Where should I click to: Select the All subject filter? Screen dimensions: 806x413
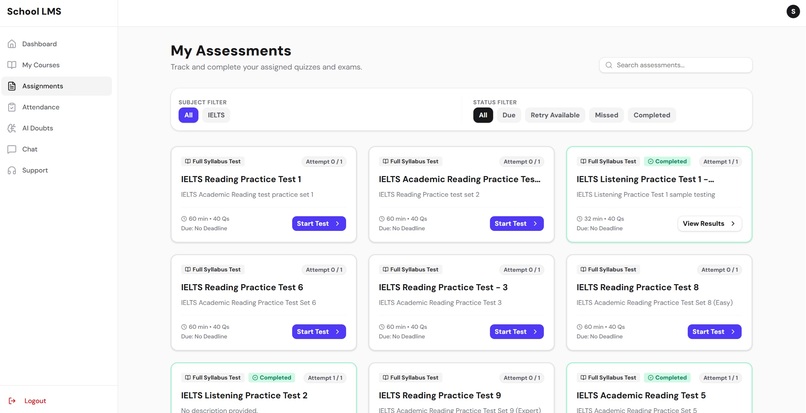(189, 115)
